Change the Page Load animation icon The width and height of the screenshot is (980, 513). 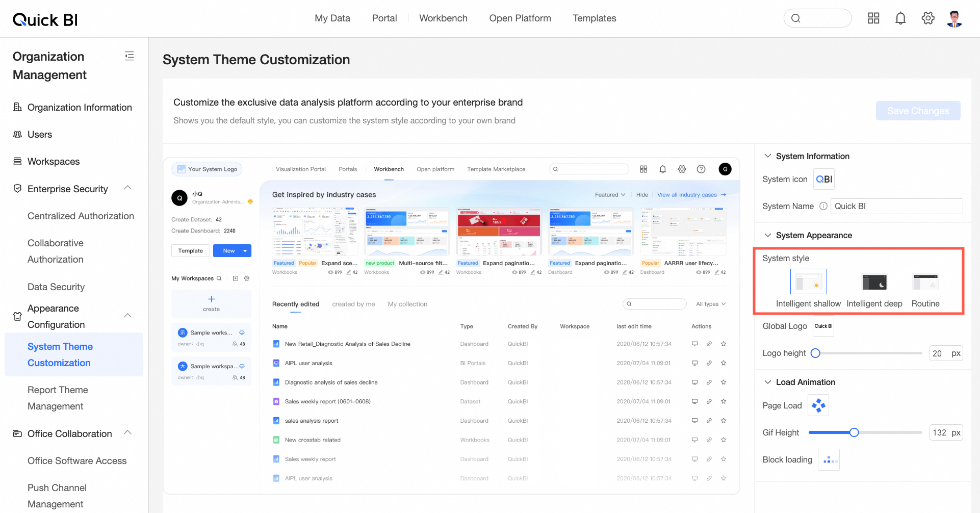pos(818,405)
